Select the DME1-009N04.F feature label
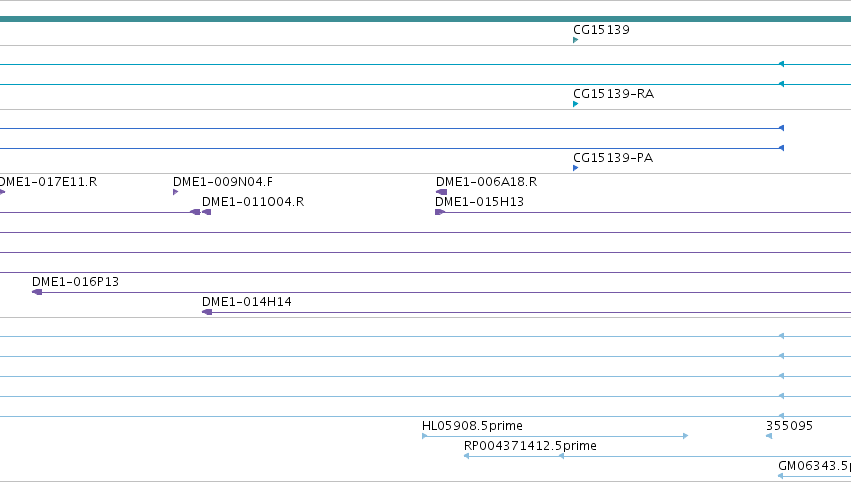This screenshot has height=482, width=851. 223,182
